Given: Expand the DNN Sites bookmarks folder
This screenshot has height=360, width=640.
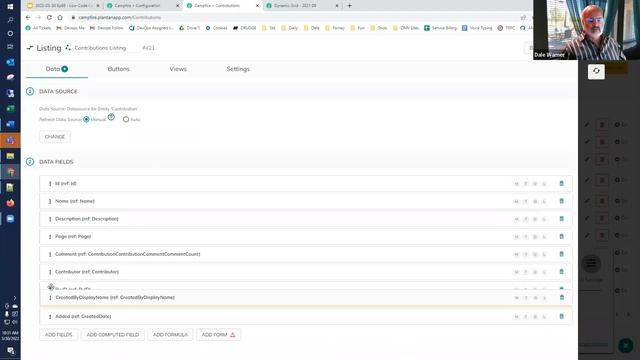Looking at the screenshot, I should click(406, 28).
